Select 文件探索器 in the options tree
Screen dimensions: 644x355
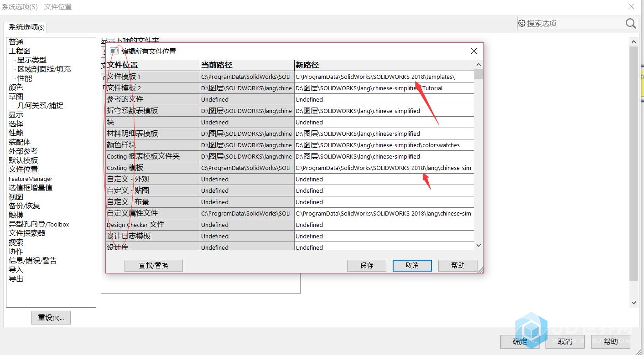pos(27,233)
